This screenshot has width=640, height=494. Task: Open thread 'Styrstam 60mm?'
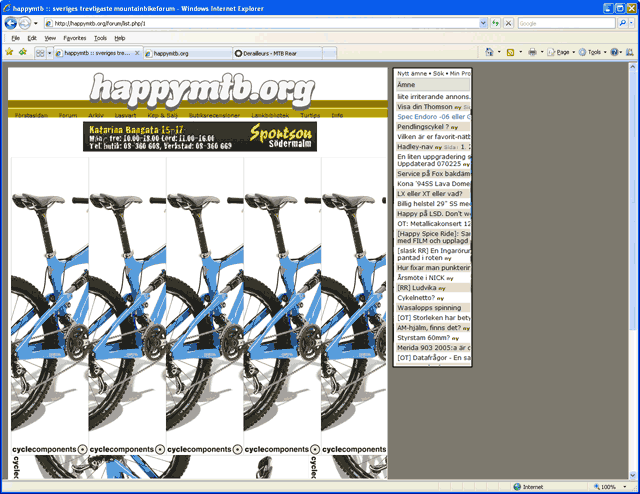(424, 338)
